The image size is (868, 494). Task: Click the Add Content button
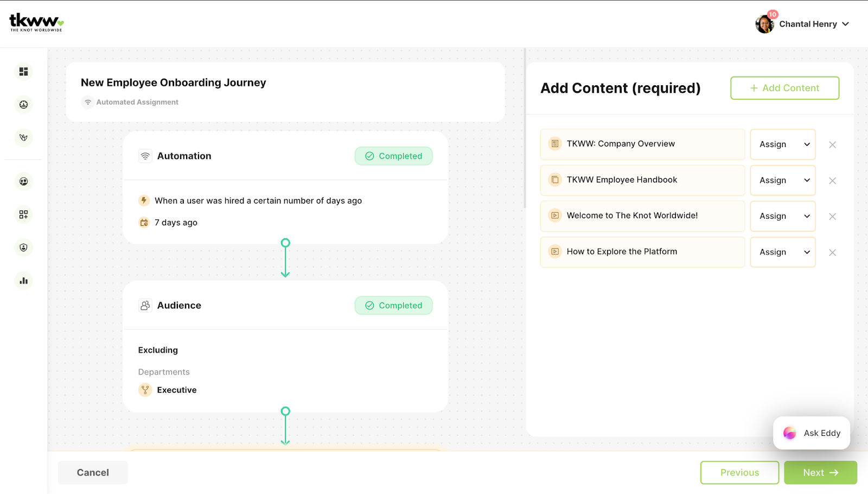pyautogui.click(x=784, y=88)
